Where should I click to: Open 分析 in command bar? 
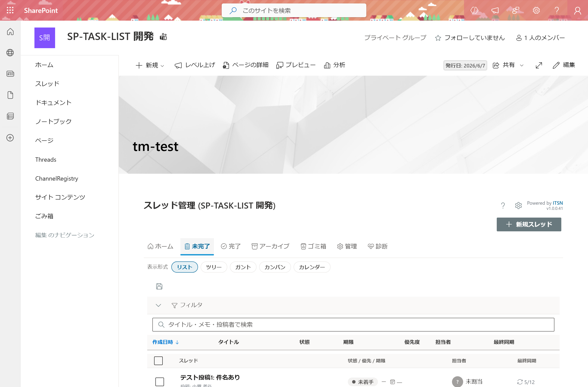334,65
